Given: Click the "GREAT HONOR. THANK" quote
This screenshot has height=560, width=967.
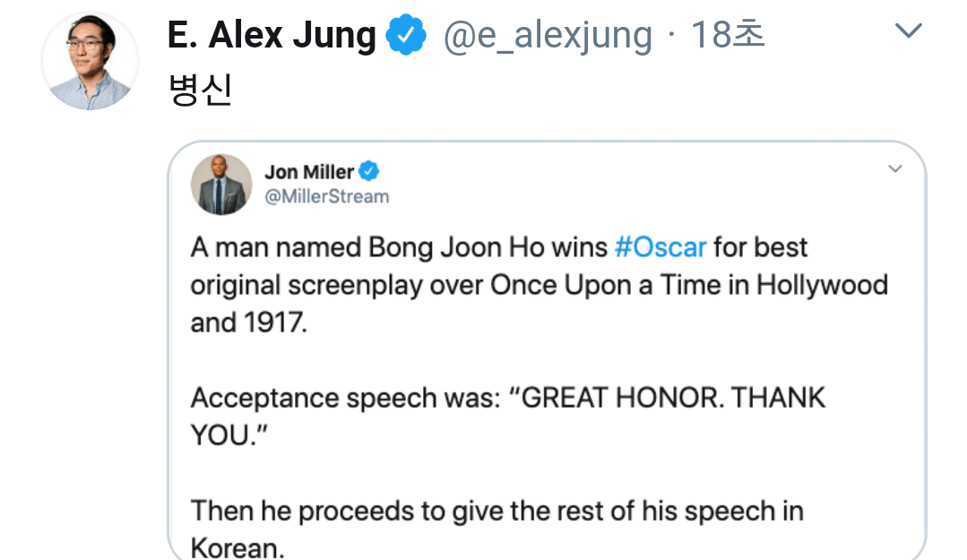Looking at the screenshot, I should [x=673, y=398].
